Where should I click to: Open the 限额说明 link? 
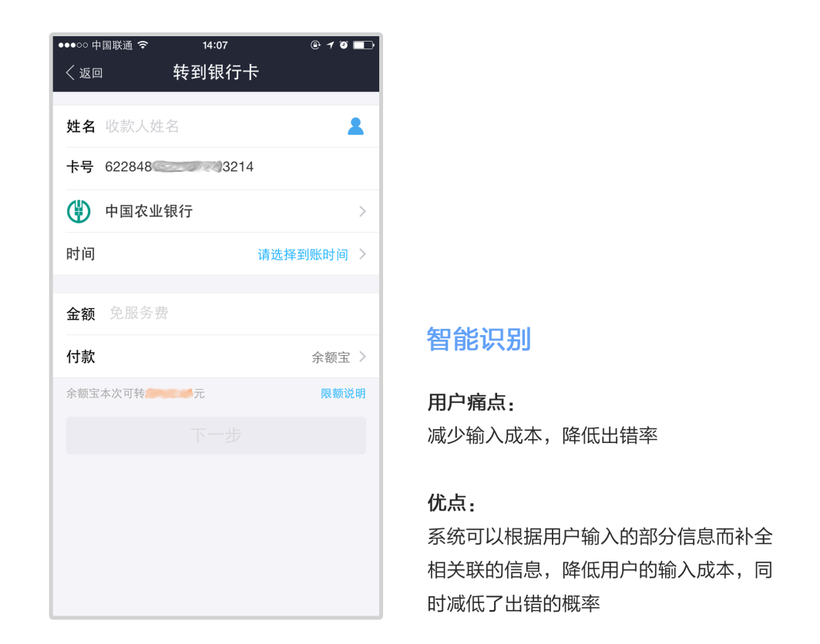tap(343, 393)
